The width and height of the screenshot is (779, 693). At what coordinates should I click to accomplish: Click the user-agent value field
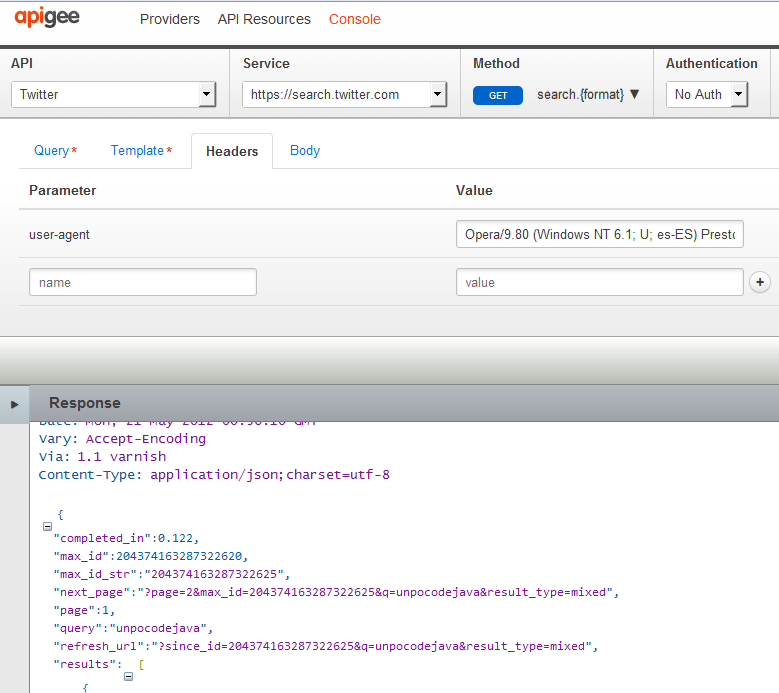pos(599,235)
